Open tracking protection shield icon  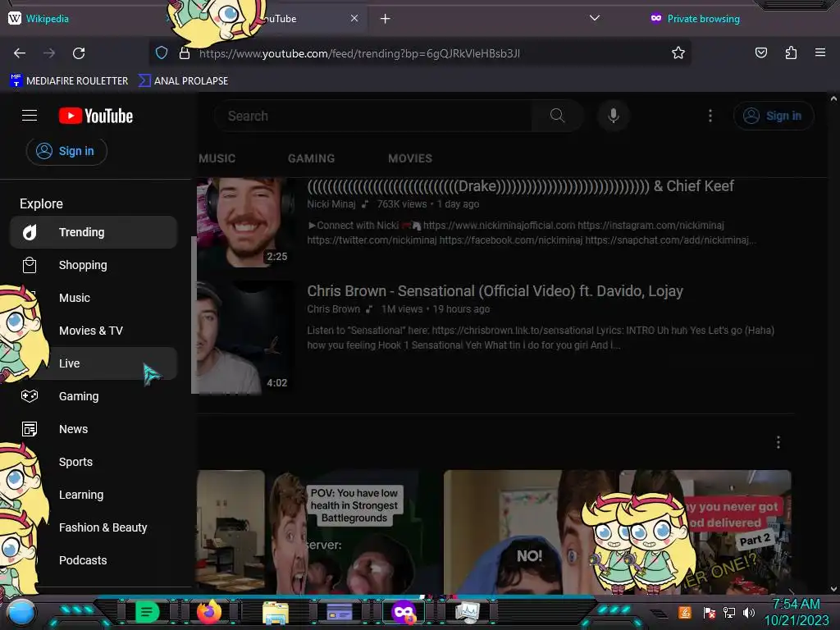pos(162,53)
